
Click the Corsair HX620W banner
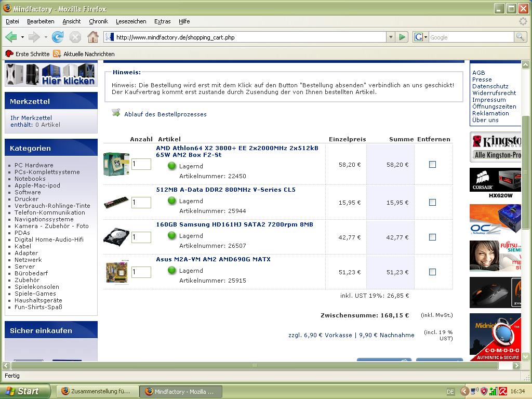[495, 183]
